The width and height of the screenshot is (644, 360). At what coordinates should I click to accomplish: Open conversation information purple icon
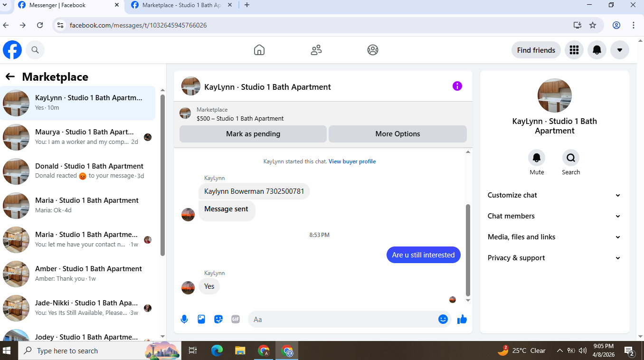tap(457, 86)
